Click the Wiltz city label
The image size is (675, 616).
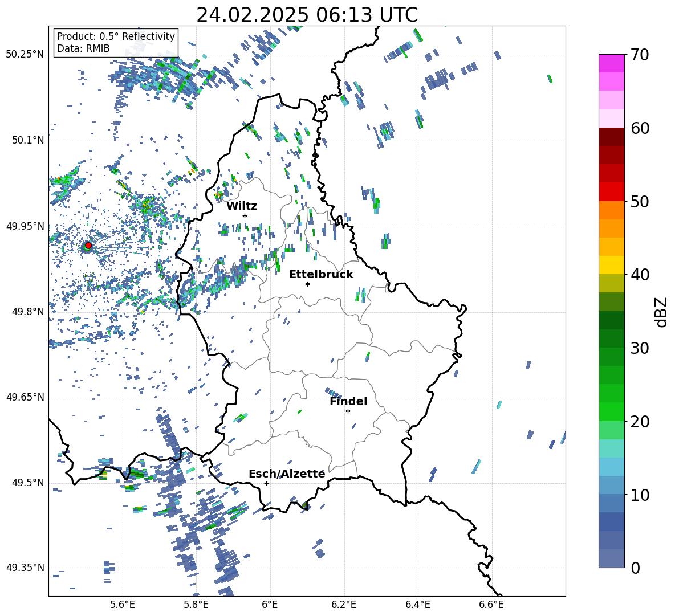click(242, 206)
